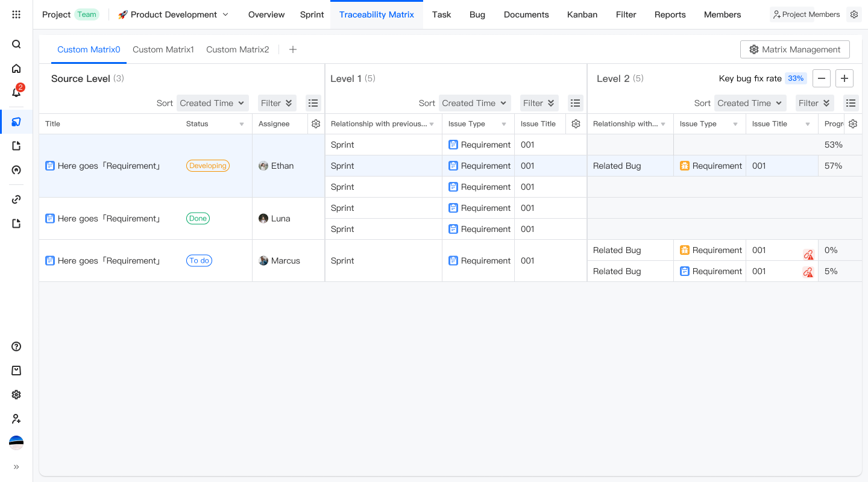868x482 pixels.
Task: Open the app grid launcher icon
Action: [16, 14]
